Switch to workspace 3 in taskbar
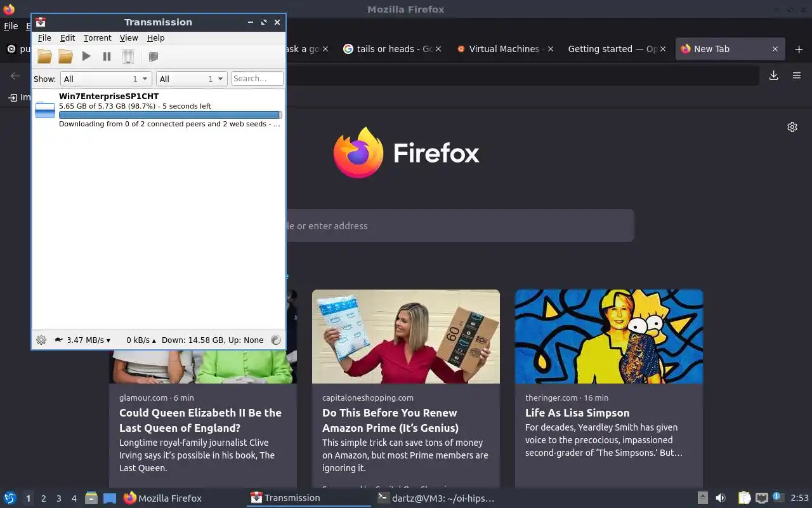Viewport: 812px width, 508px height. 58,498
